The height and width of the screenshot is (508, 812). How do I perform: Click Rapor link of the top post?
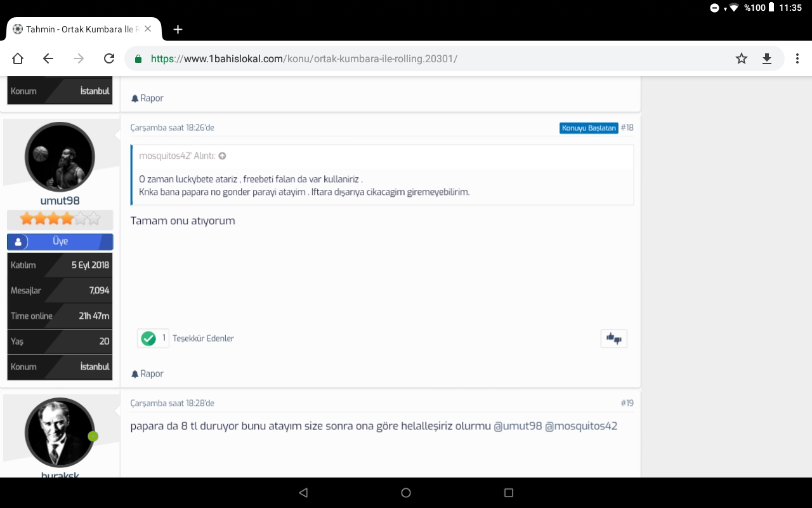[147, 98]
